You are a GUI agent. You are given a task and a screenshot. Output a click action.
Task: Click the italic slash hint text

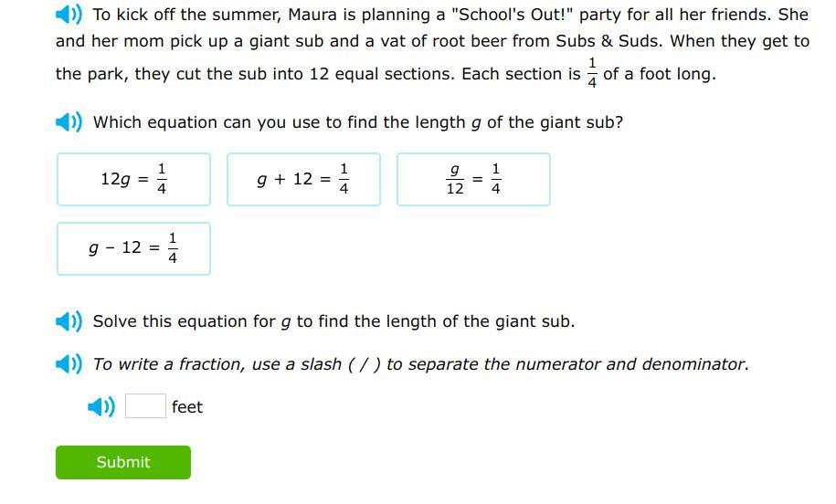420,364
